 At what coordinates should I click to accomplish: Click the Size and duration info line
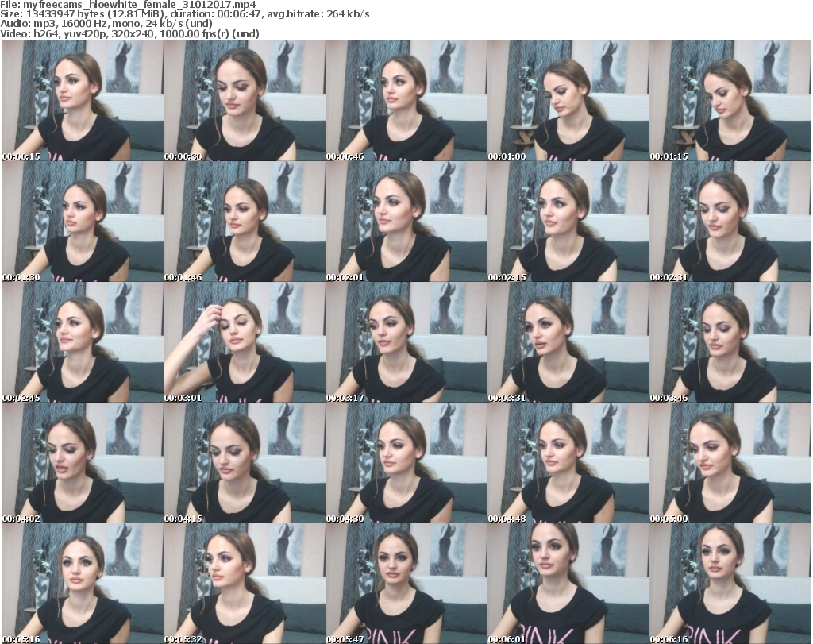[x=184, y=14]
